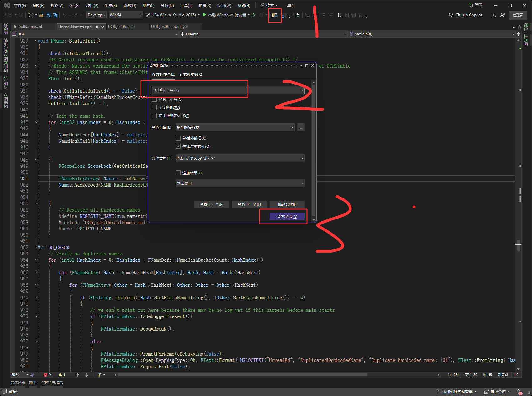Open the 调试(D) menu
The width and height of the screenshot is (532, 396).
point(130,5)
